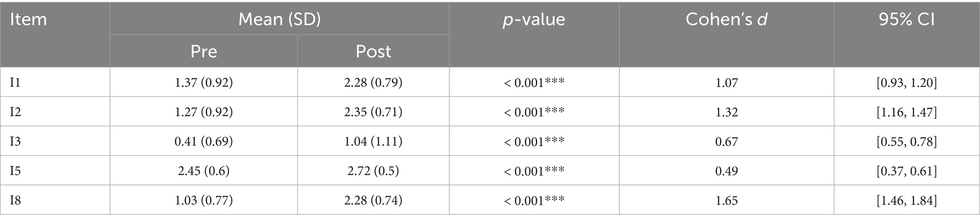This screenshot has height=223, width=980.
Task: Click the Post value 2.35 (0.71)
Action: pos(373,112)
